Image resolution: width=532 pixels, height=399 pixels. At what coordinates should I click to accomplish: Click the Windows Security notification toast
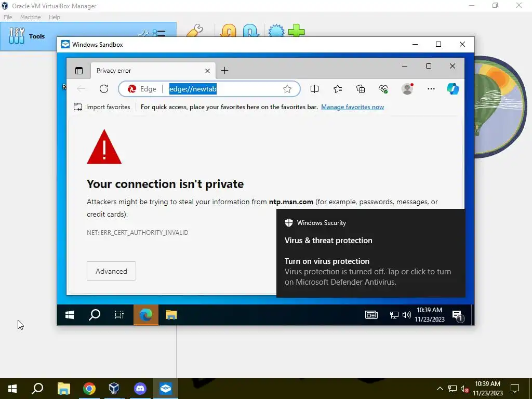point(370,253)
